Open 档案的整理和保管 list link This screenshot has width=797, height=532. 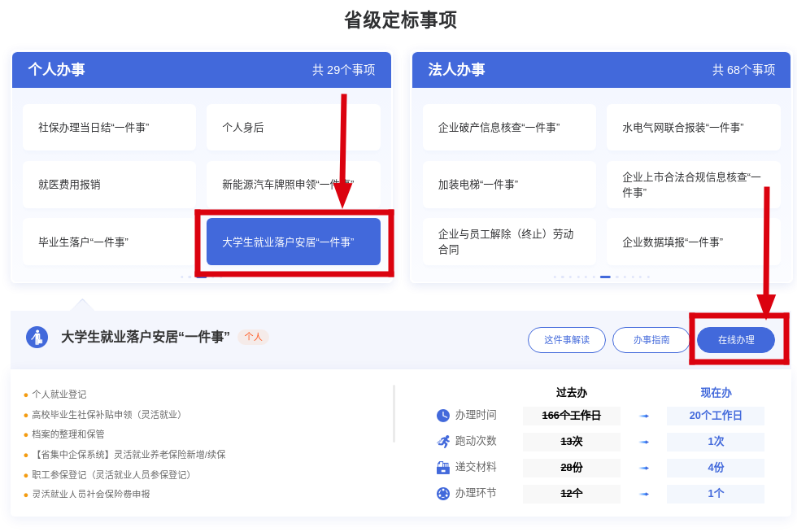coord(68,434)
